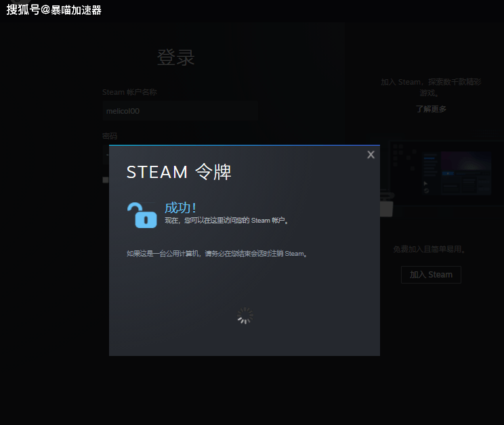Viewport: 504px width, 425px height.
Task: Click the Steam 帐户名称 field label
Action: click(x=129, y=92)
